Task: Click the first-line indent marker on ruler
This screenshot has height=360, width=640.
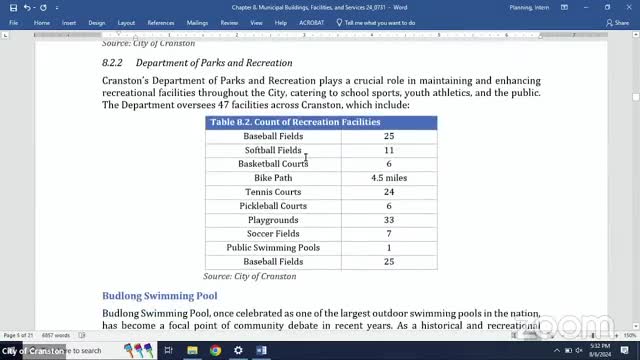Action: pyautogui.click(x=118, y=33)
